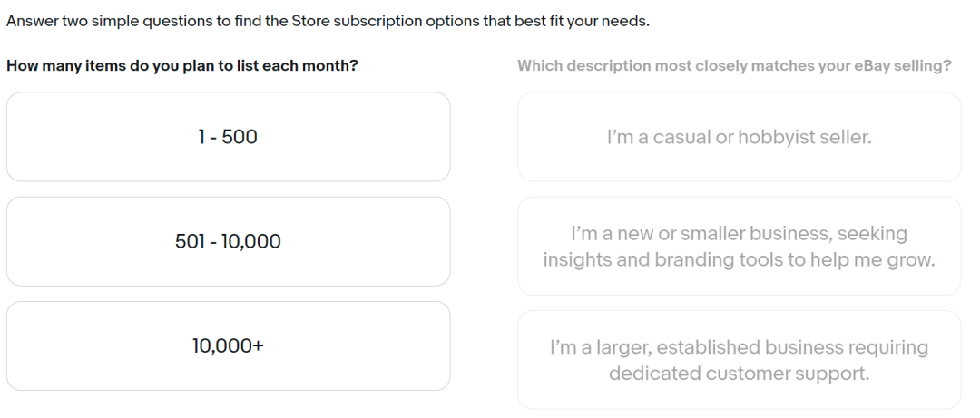Choose the 501 - 10,000 listing range

(228, 241)
